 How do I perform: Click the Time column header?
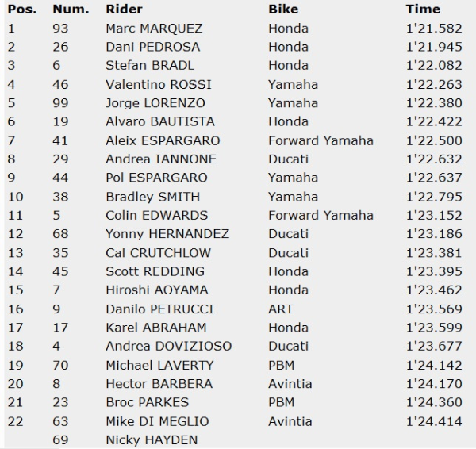click(422, 10)
